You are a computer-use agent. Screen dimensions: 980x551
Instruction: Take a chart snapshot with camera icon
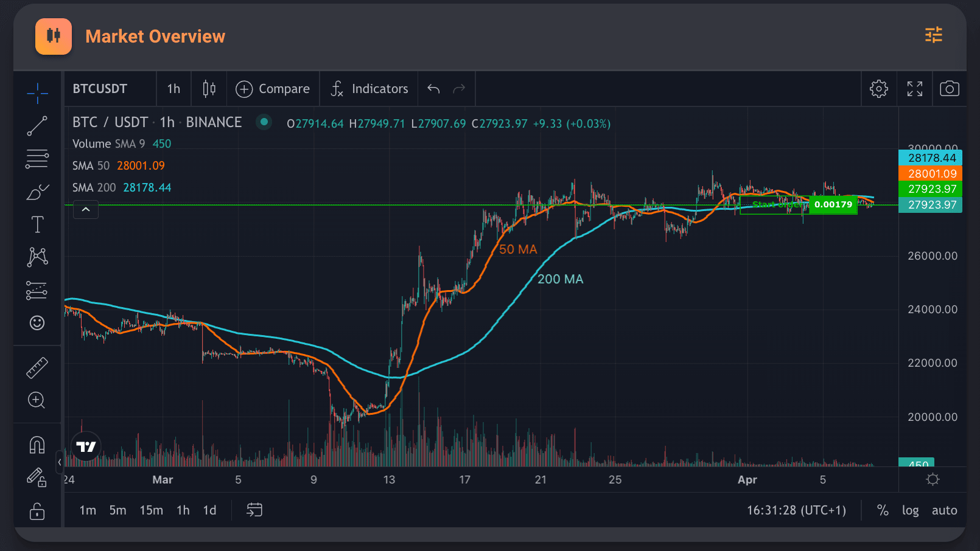tap(949, 89)
